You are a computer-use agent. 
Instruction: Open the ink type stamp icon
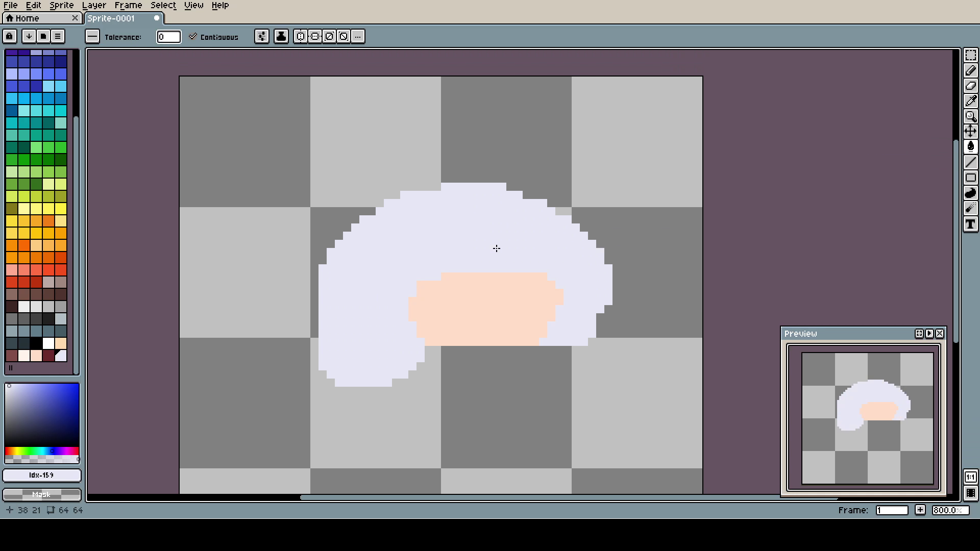pyautogui.click(x=281, y=36)
